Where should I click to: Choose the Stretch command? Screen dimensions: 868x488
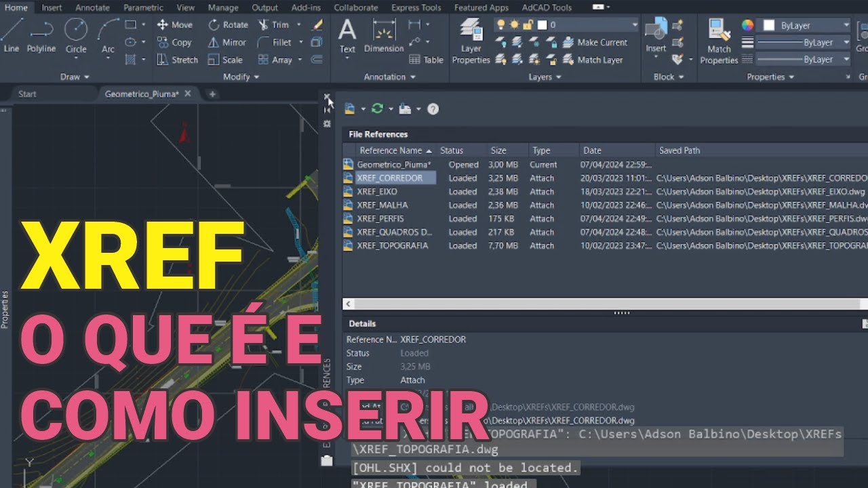pyautogui.click(x=178, y=60)
